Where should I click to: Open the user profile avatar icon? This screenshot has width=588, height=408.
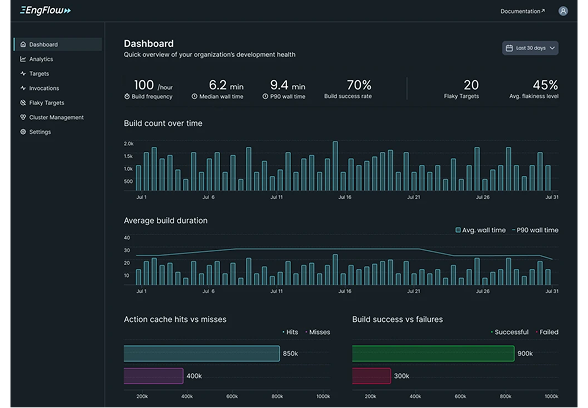(x=563, y=11)
